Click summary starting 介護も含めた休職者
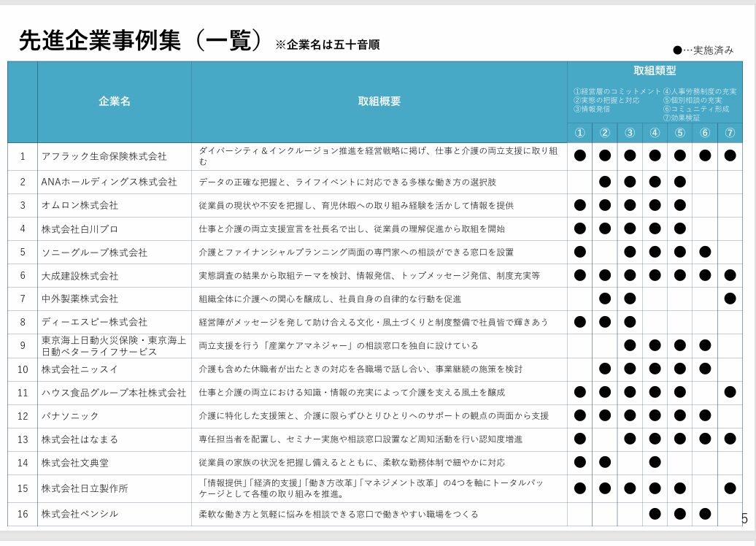This screenshot has height=546, width=756. 360,369
